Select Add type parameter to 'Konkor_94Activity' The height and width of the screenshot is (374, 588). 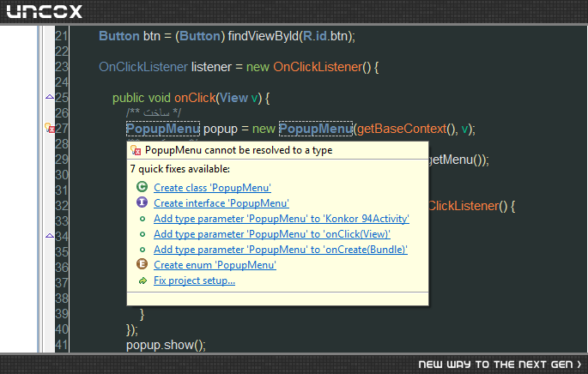click(x=282, y=219)
